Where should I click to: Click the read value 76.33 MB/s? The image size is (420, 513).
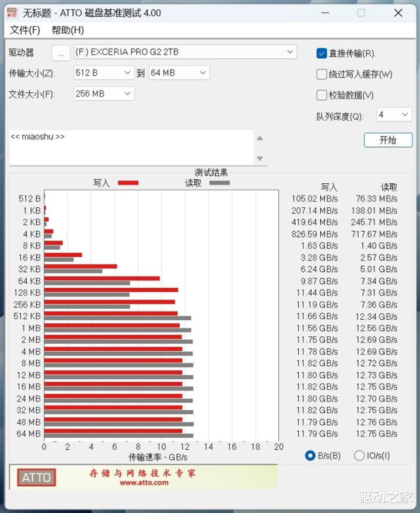tap(376, 198)
